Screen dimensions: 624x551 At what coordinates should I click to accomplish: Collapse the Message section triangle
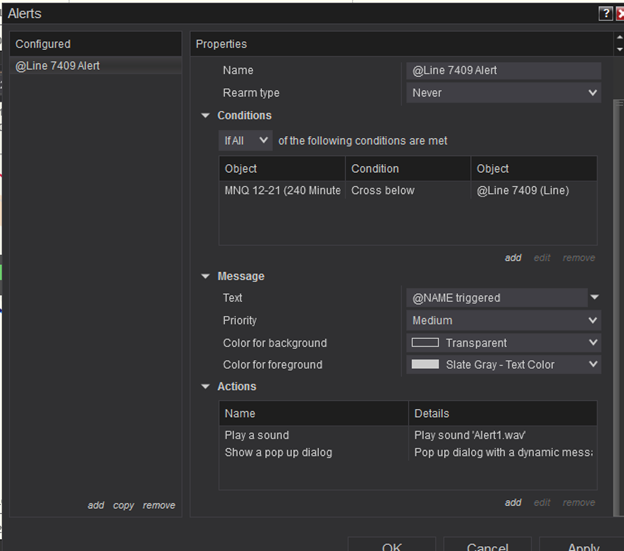click(x=205, y=276)
